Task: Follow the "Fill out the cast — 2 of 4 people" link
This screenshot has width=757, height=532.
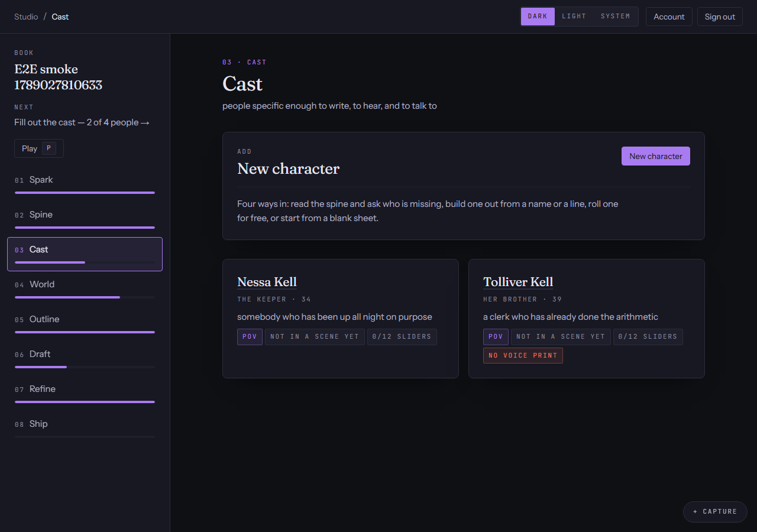Action: click(x=82, y=122)
